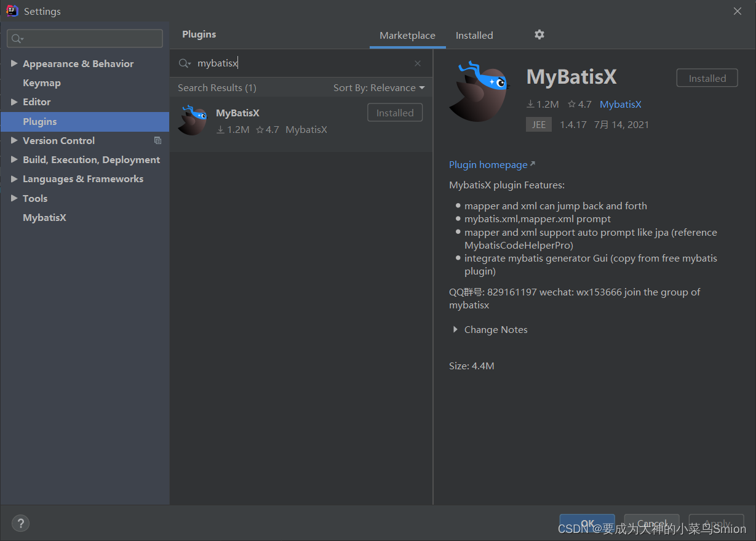Click release date 7月 14, 2021
756x541 pixels.
pyautogui.click(x=621, y=124)
